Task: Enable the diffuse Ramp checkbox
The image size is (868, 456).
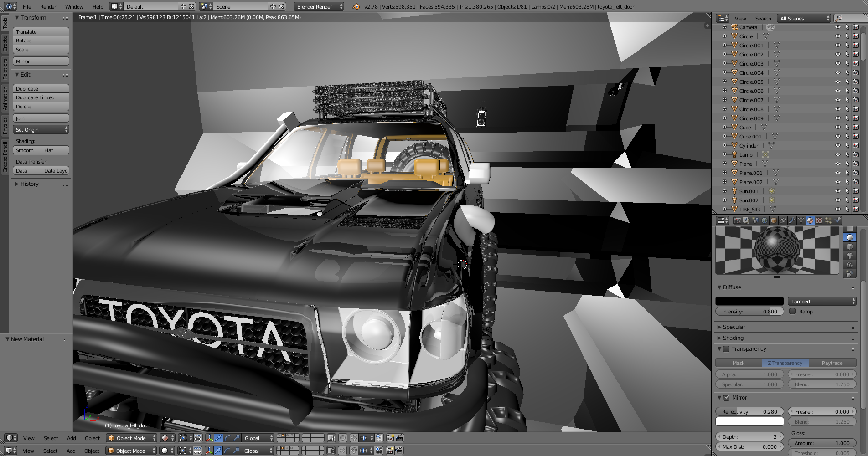Action: [x=792, y=312]
